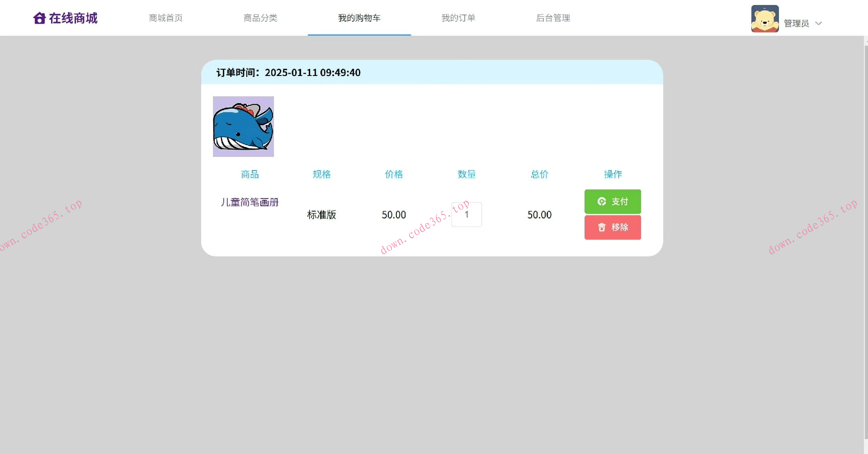
Task: Click the order time header text
Action: point(288,72)
